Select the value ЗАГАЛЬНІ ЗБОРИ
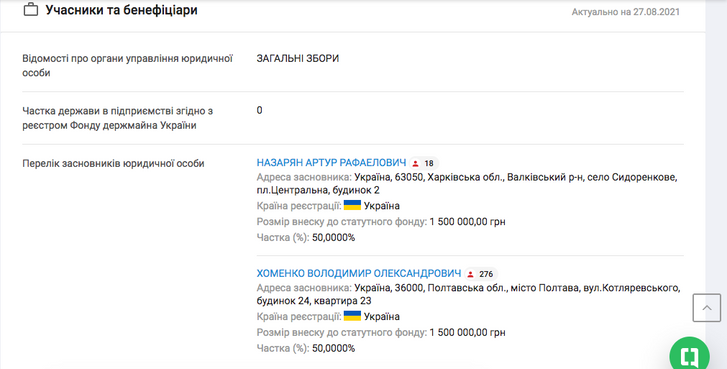Viewport: 727px width, 369px height. pyautogui.click(x=298, y=58)
